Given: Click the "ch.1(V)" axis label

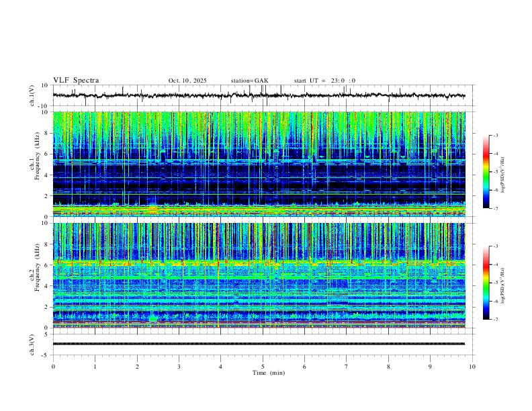Looking at the screenshot, I should point(32,95).
